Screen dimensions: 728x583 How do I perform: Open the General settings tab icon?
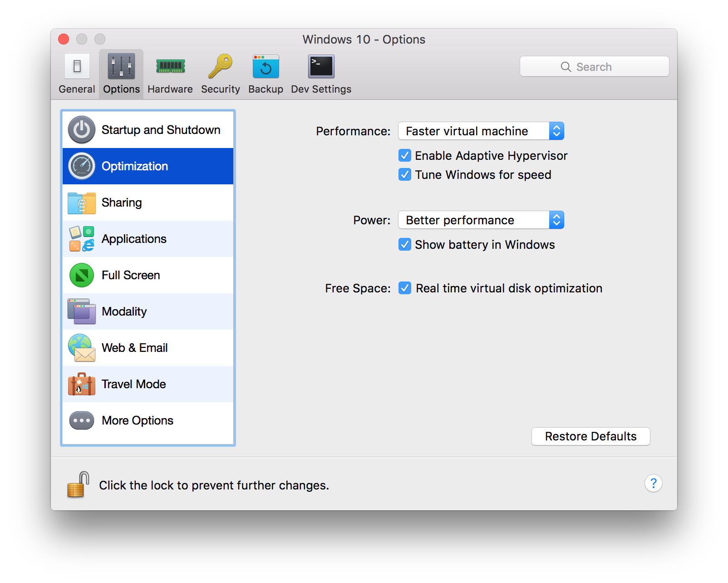coord(77,67)
